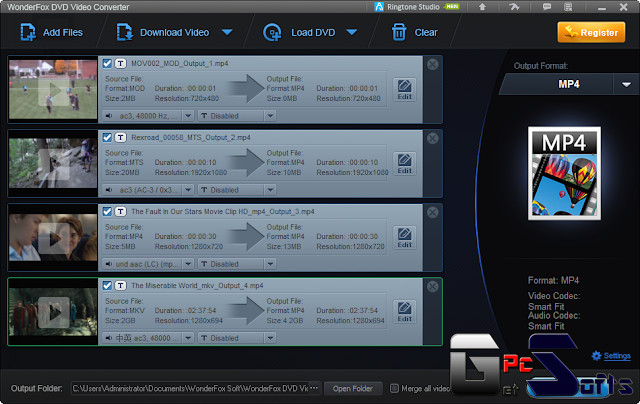640x404 pixels.
Task: Edit The Fault In Our Stars video
Action: pyautogui.click(x=404, y=238)
